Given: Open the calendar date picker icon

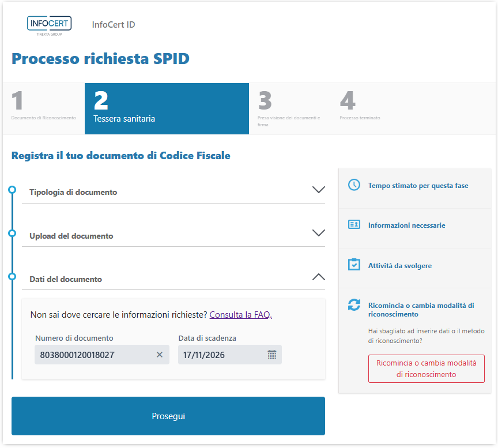Looking at the screenshot, I should pos(272,355).
